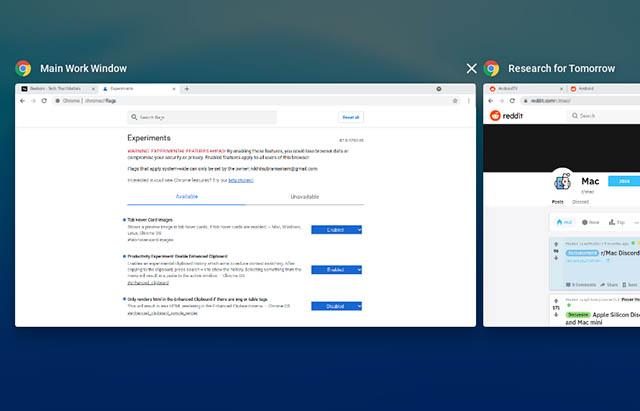The image size is (640, 411).
Task: Click the Search flags input field
Action: [x=202, y=117]
